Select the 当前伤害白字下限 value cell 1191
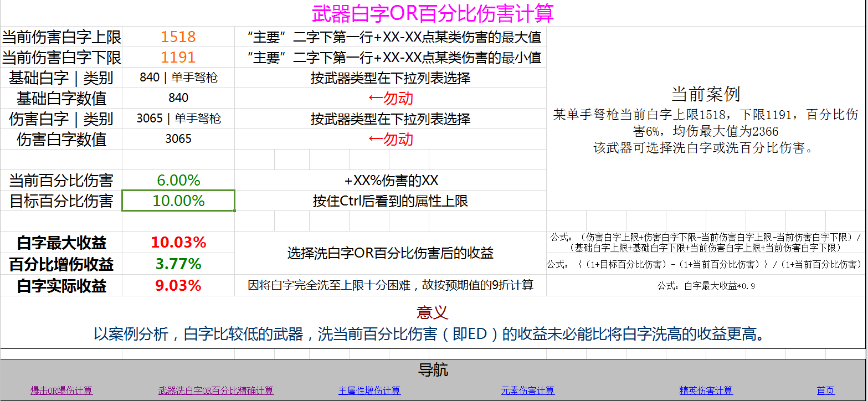Viewport: 868px width, 401px height. coord(178,57)
